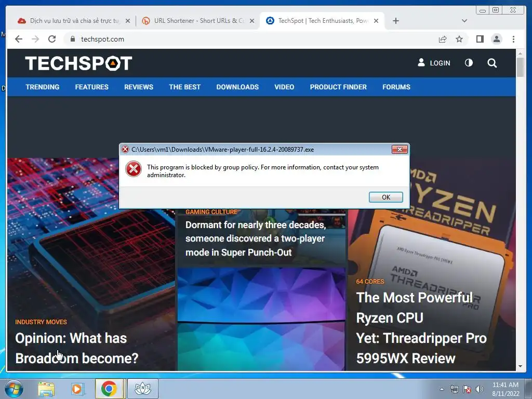Screen dimensions: 532x399
Task: Open the Threadripper Pro 5995WX Review
Action: (x=421, y=328)
